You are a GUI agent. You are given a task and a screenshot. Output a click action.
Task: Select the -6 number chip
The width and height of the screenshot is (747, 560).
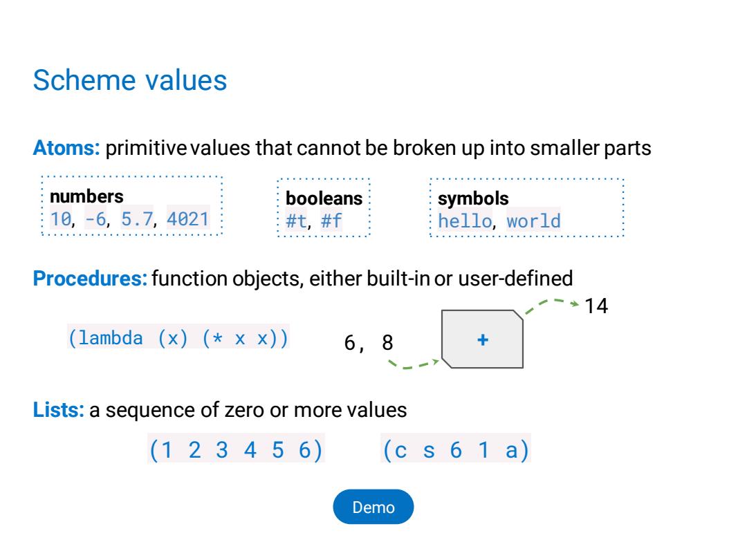point(95,219)
